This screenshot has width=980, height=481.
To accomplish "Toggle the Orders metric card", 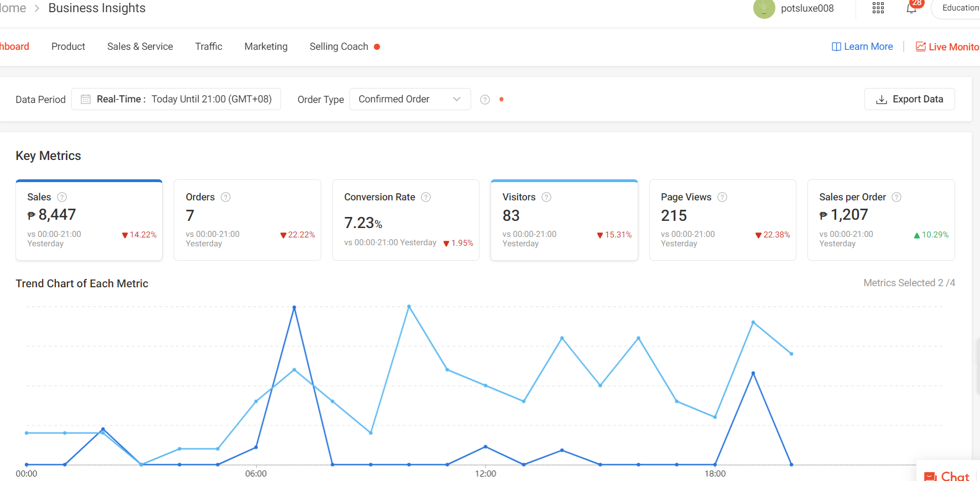I will click(247, 220).
